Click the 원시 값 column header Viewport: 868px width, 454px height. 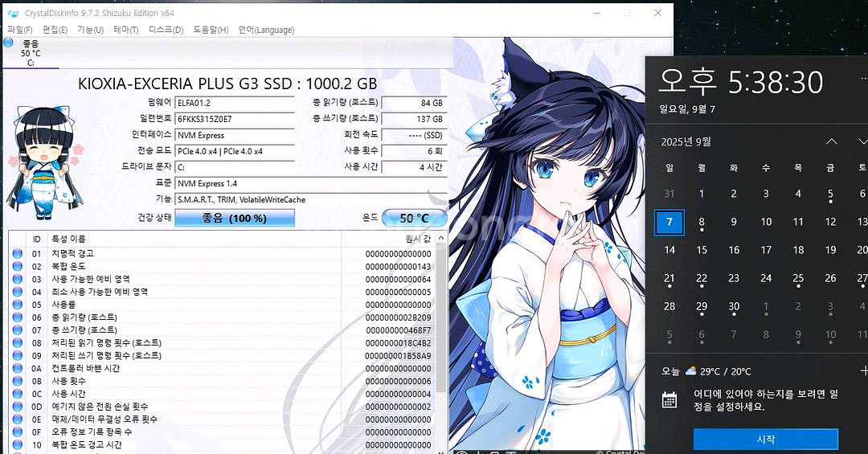click(x=387, y=239)
